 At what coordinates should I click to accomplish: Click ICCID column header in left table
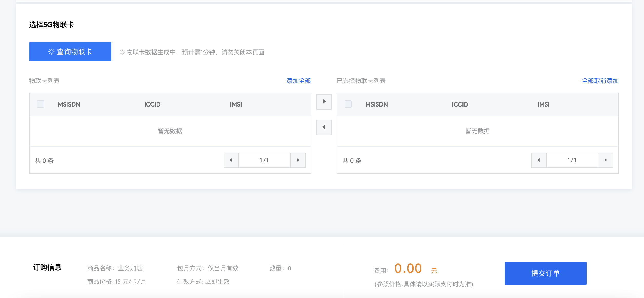152,104
